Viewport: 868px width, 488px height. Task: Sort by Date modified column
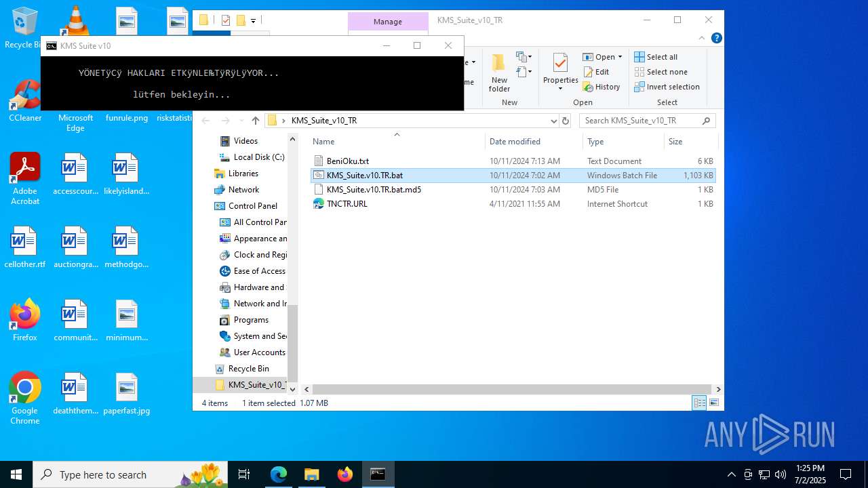tap(534, 142)
